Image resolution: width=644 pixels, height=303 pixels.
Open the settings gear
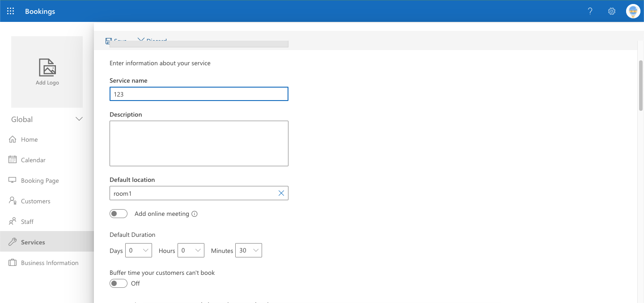click(612, 11)
